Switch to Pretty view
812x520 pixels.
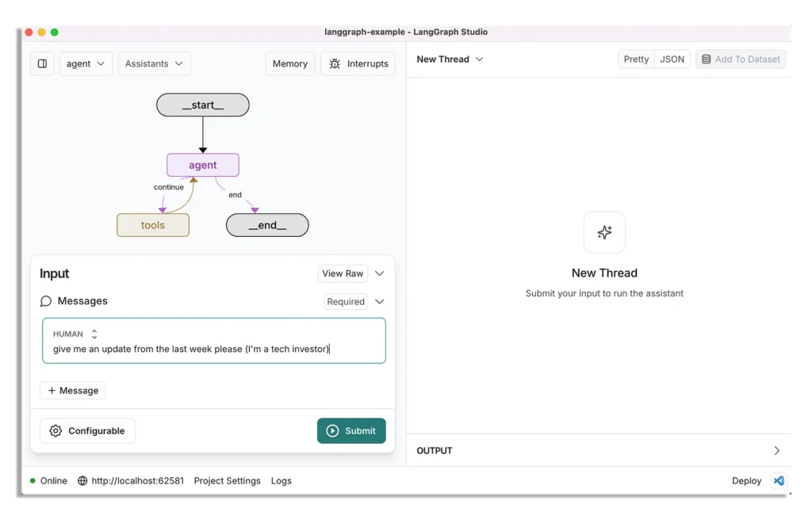click(x=636, y=59)
